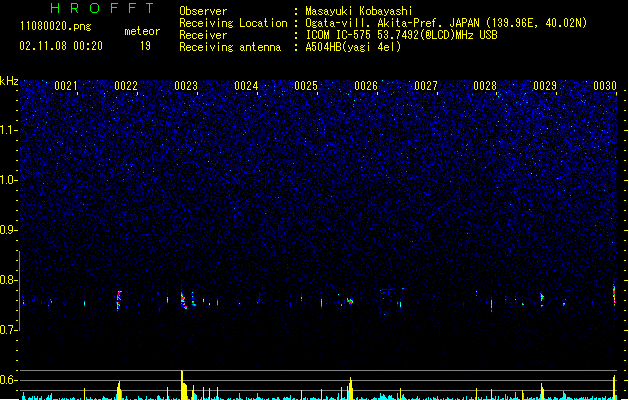Click time marker 0023
629x400 pixels.
pos(186,86)
